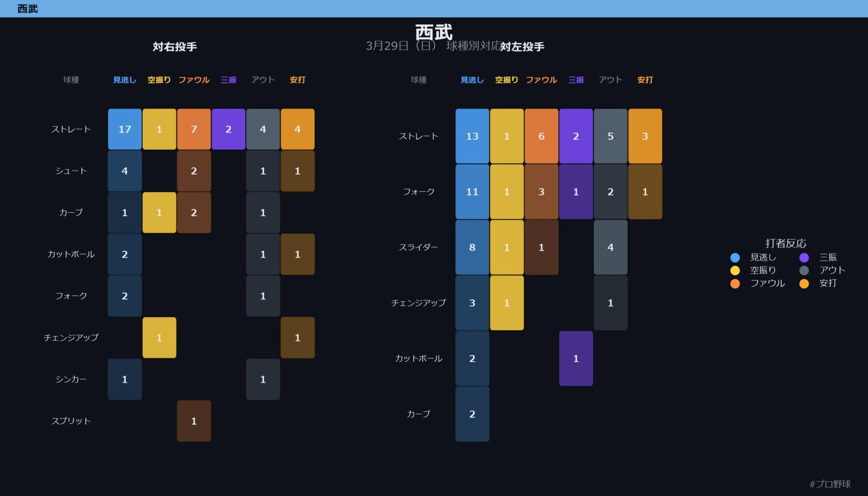This screenshot has height=496, width=868.
Task: Click the 7 cell for ストレート ファウル, 対右投手
Action: point(194,129)
